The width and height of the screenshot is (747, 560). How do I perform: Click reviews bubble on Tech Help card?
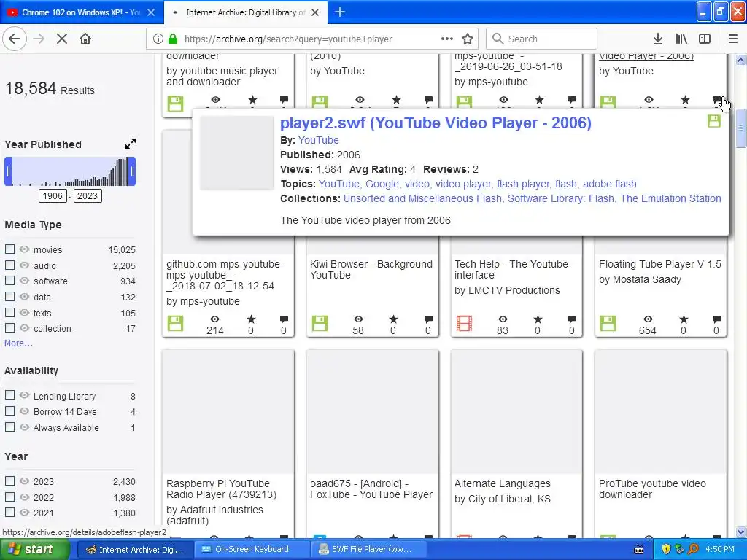(572, 319)
